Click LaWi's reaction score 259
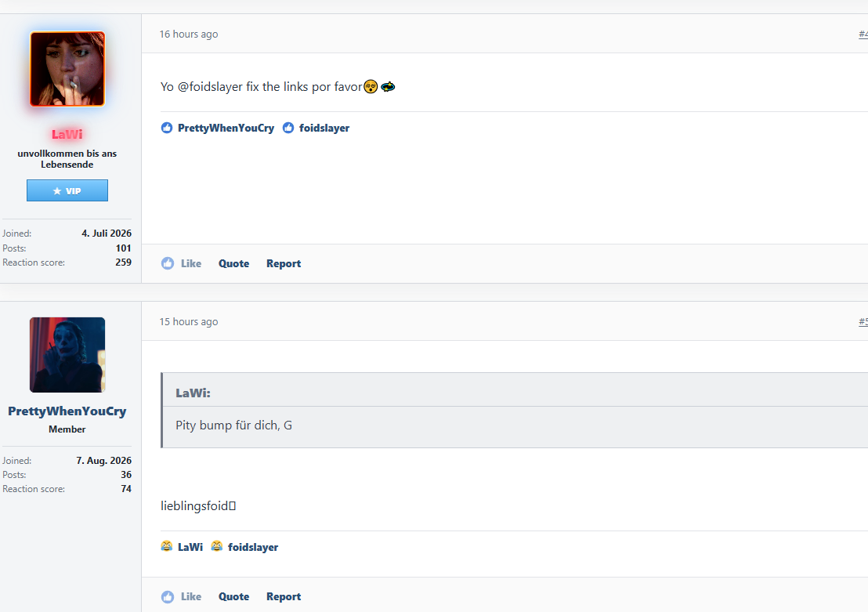 (x=124, y=263)
